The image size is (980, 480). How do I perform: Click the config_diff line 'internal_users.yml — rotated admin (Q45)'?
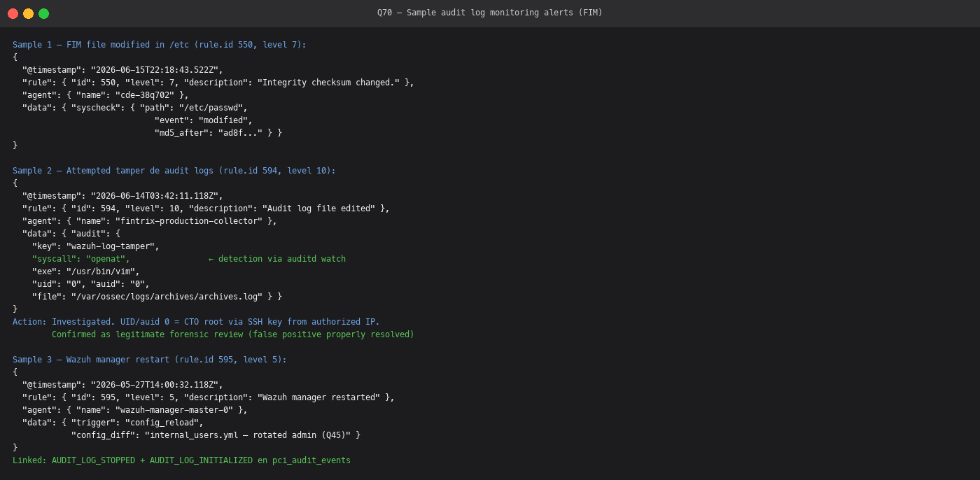coord(216,435)
